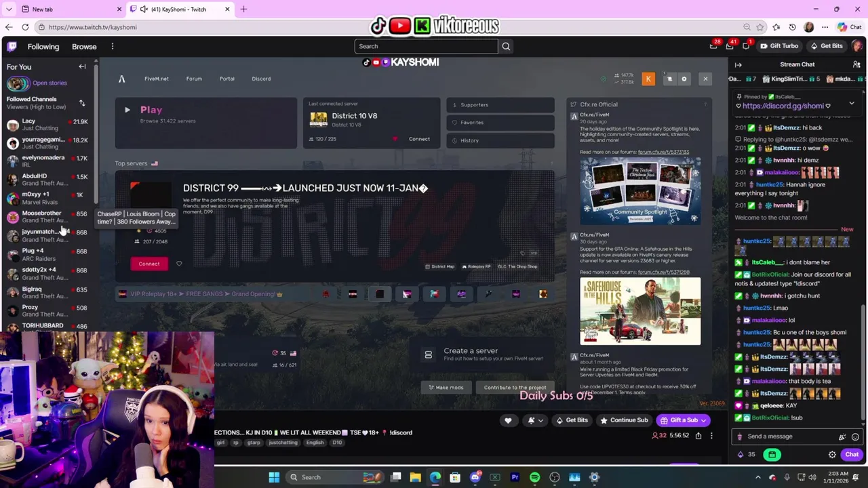Viewport: 868px width, 488px height.
Task: Go to the Following tab
Action: pyautogui.click(x=43, y=46)
